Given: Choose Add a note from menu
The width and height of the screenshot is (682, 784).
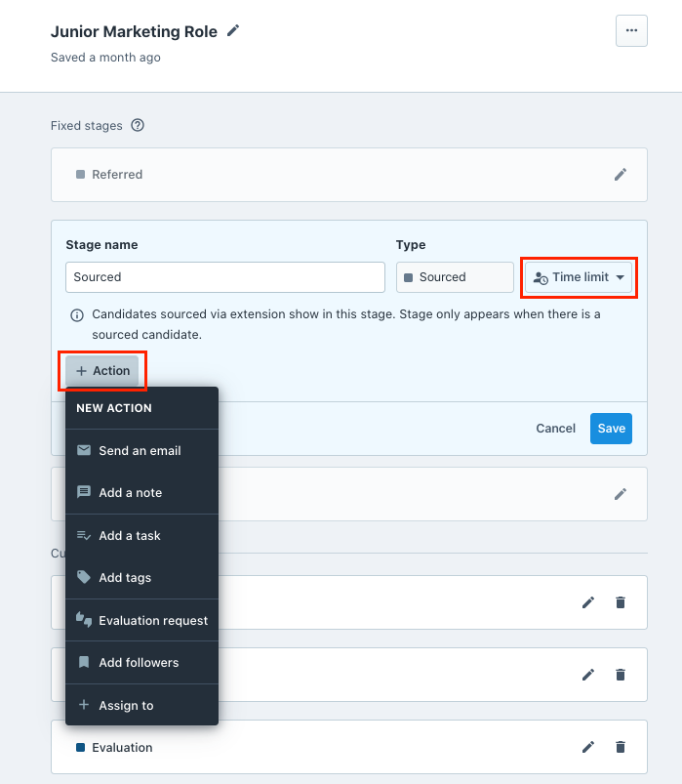Looking at the screenshot, I should click(x=131, y=493).
